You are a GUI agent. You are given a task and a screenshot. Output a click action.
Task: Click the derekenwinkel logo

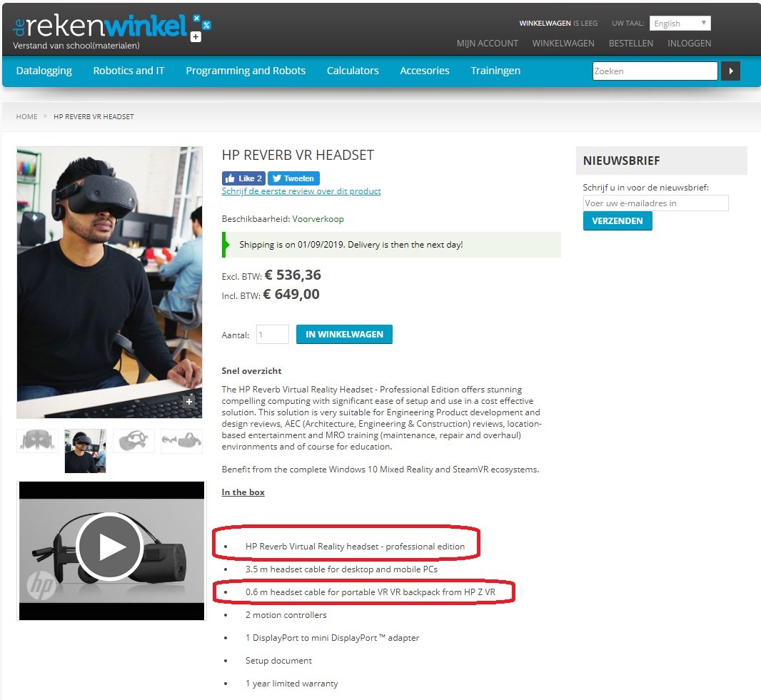click(x=111, y=31)
